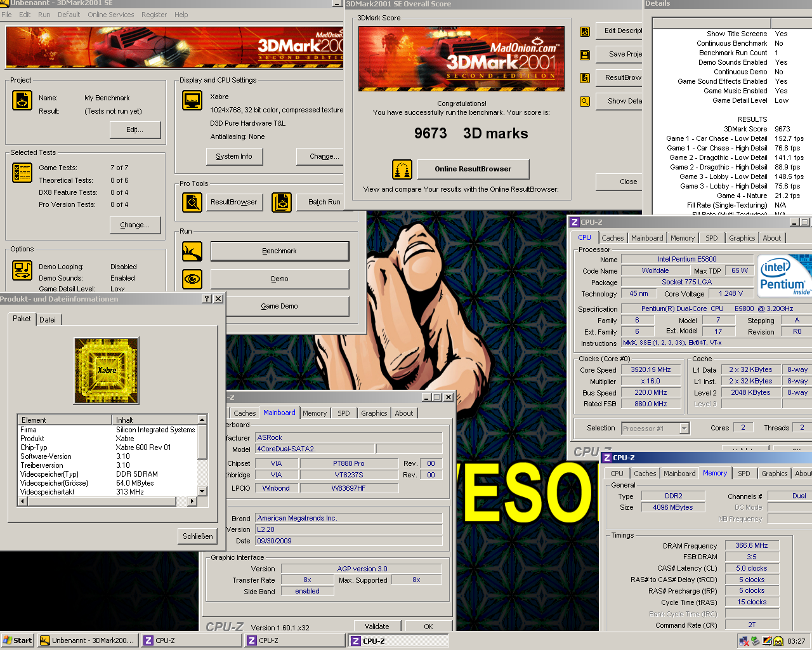This screenshot has height=650, width=812.
Task: Click the Firma row in info list
Action: (x=108, y=430)
